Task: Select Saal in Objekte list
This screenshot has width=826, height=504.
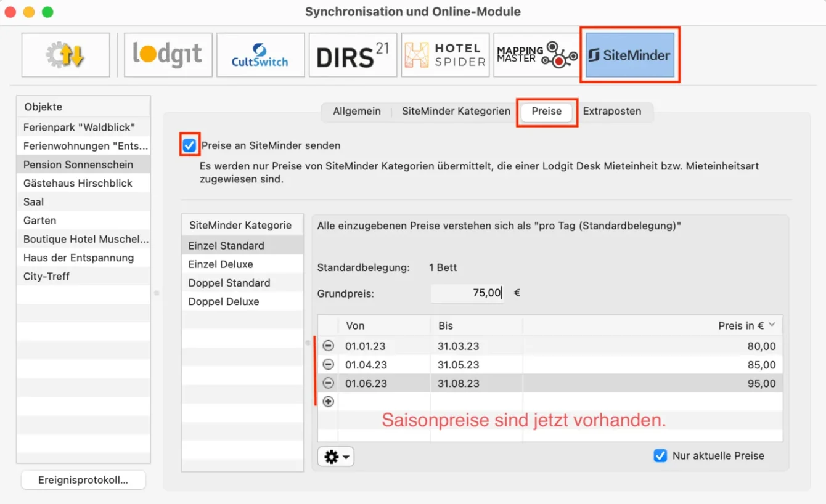Action: (84, 201)
